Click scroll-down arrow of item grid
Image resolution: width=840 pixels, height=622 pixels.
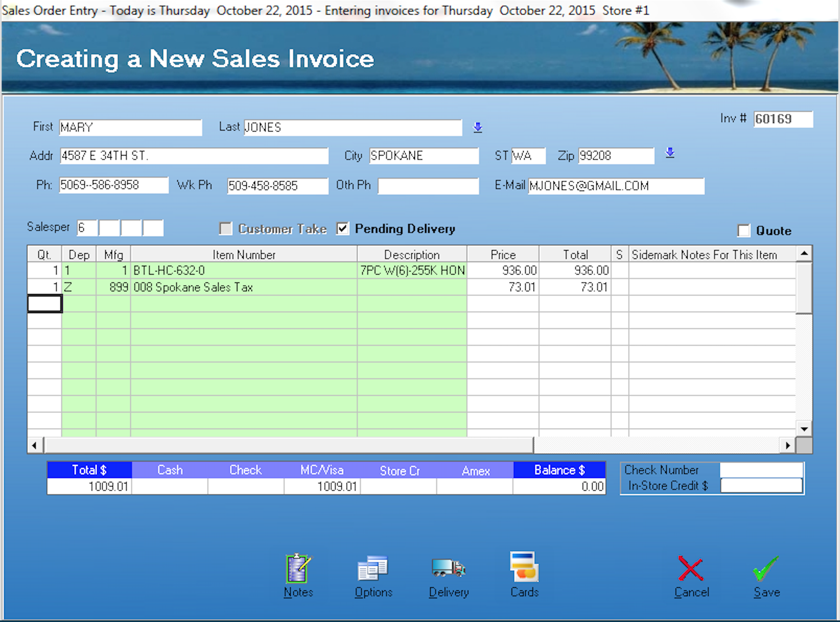coord(804,429)
